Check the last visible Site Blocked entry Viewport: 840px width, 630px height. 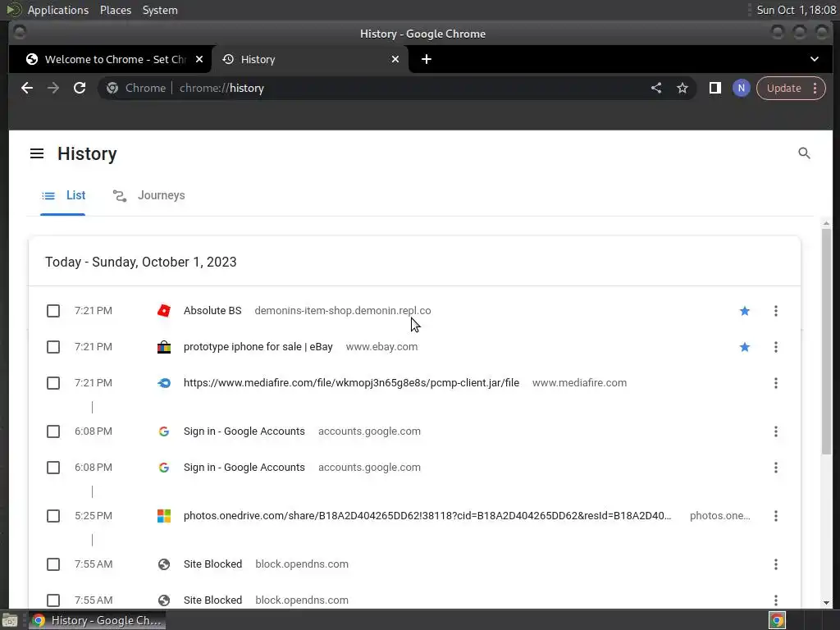click(x=53, y=600)
